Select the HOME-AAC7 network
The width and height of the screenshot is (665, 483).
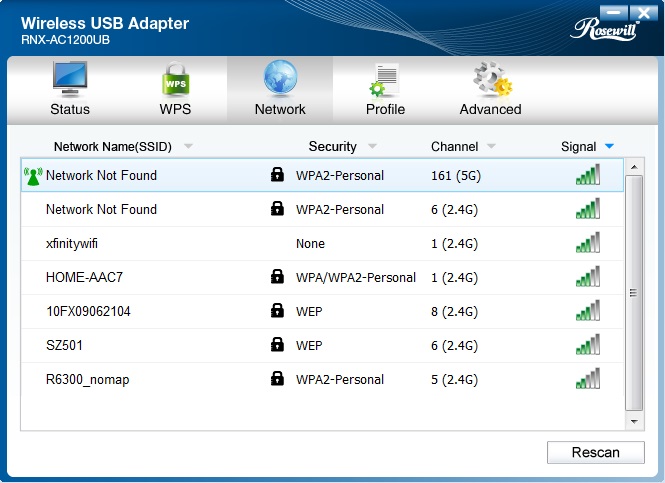[x=322, y=277]
